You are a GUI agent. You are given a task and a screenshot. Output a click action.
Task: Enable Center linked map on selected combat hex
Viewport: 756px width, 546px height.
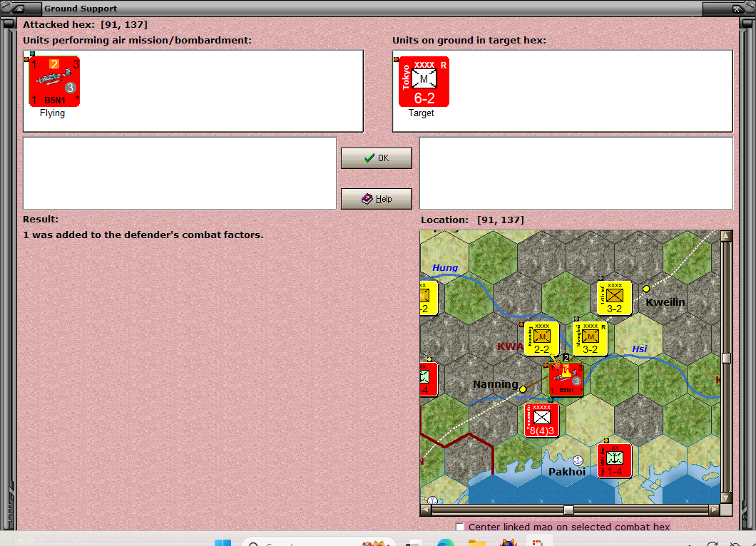point(460,527)
